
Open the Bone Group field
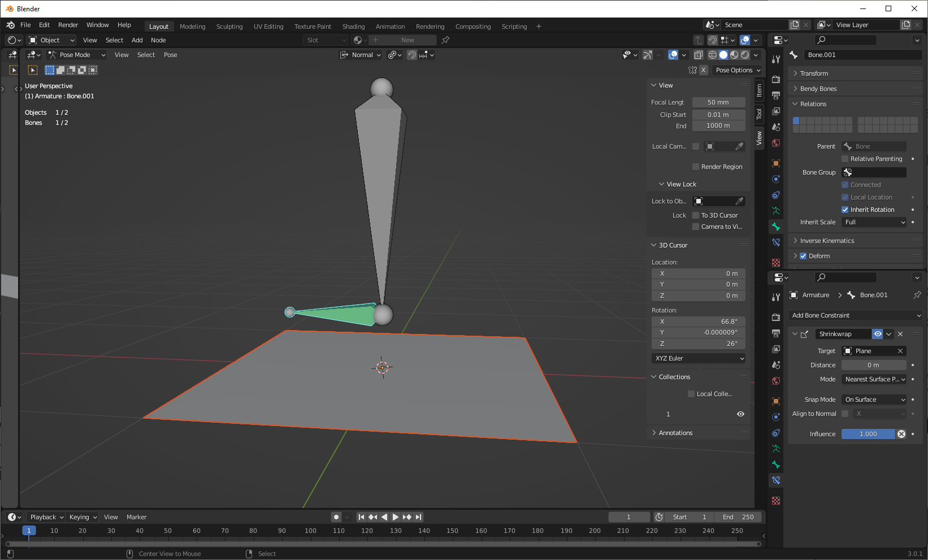tap(874, 172)
